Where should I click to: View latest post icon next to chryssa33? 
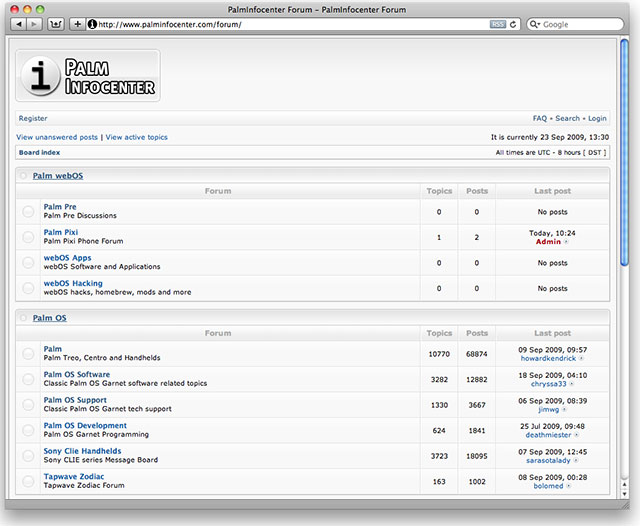pyautogui.click(x=571, y=384)
